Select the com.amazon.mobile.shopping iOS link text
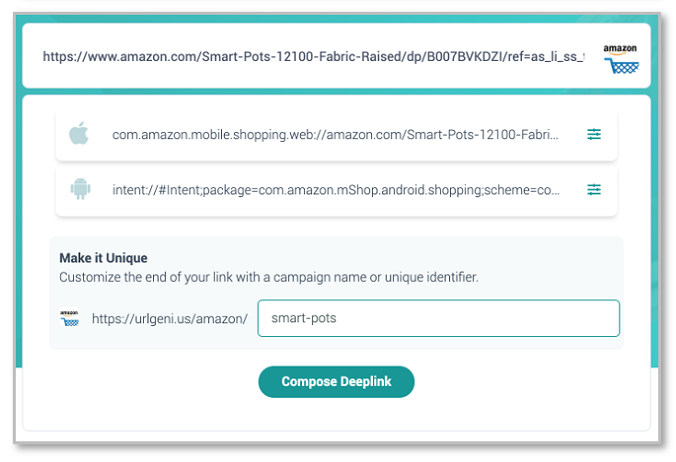 [x=335, y=134]
